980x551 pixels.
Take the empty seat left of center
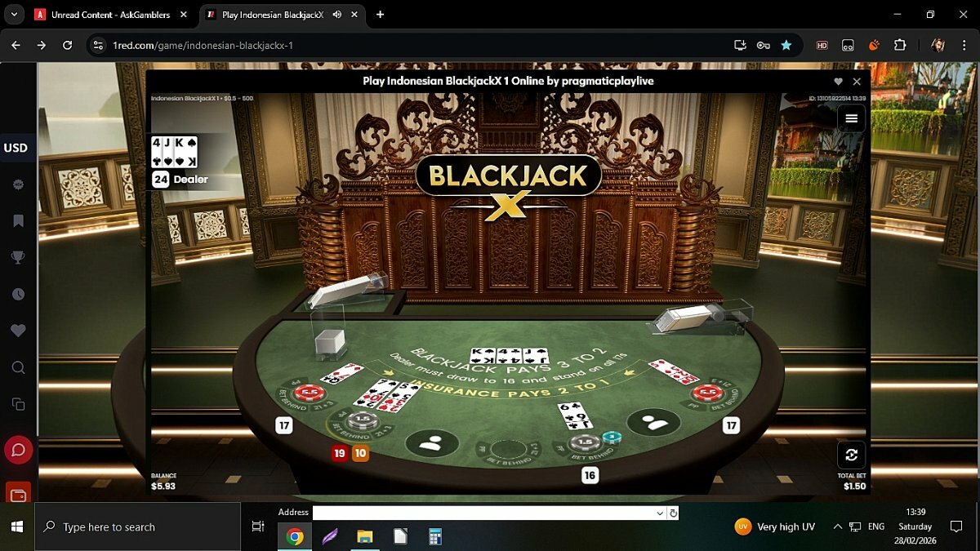[x=432, y=442]
